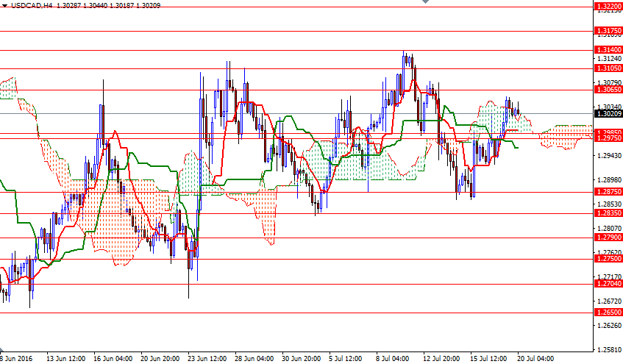Viewport: 623px width, 364px height.
Task: Select the 1.30650 red price level label
Action: [x=608, y=90]
